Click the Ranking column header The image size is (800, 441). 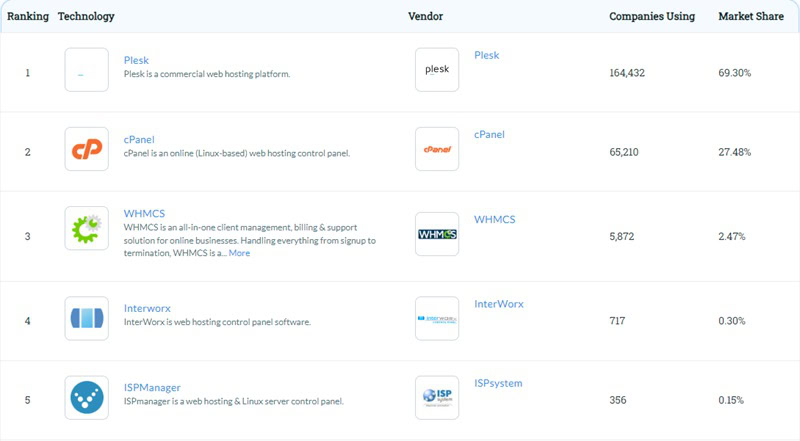[x=28, y=16]
